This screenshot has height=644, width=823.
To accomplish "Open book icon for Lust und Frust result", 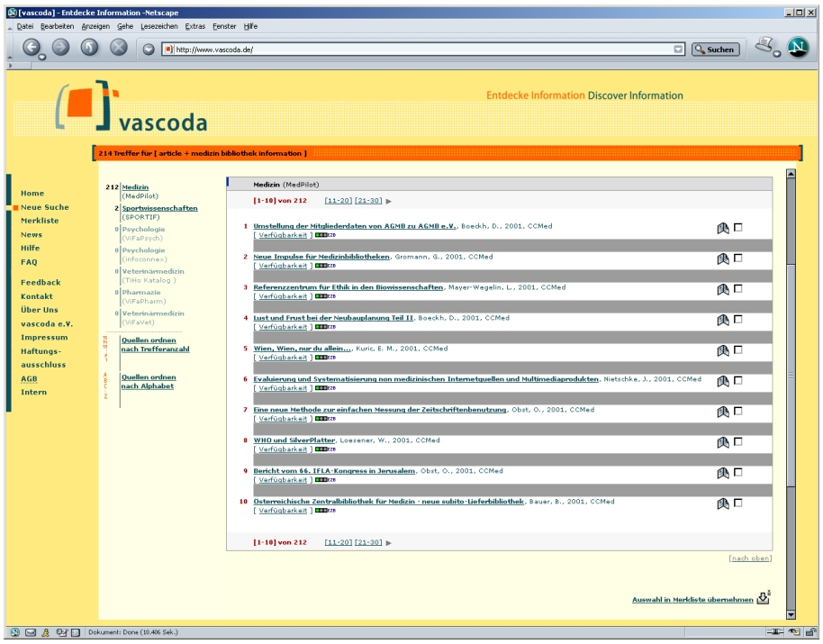I will click(723, 320).
